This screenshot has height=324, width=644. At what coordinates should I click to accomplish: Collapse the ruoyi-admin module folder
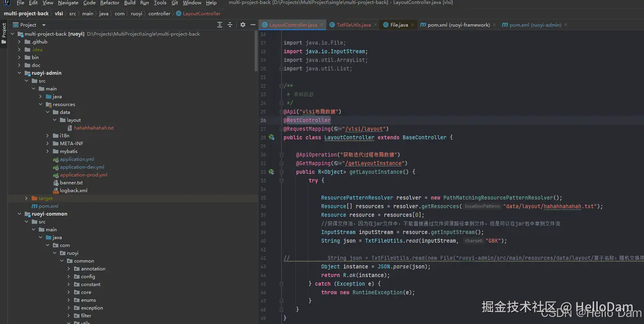[x=20, y=73]
